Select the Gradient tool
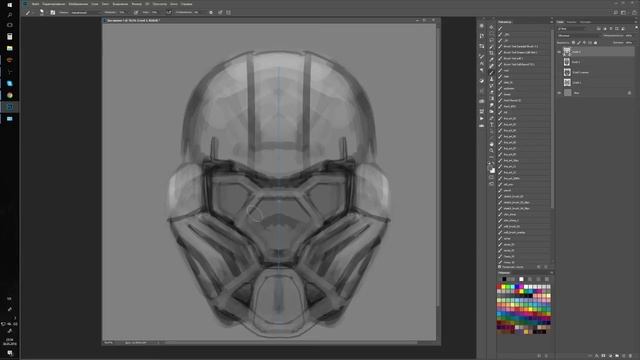This screenshot has height=360, width=640. point(491,98)
